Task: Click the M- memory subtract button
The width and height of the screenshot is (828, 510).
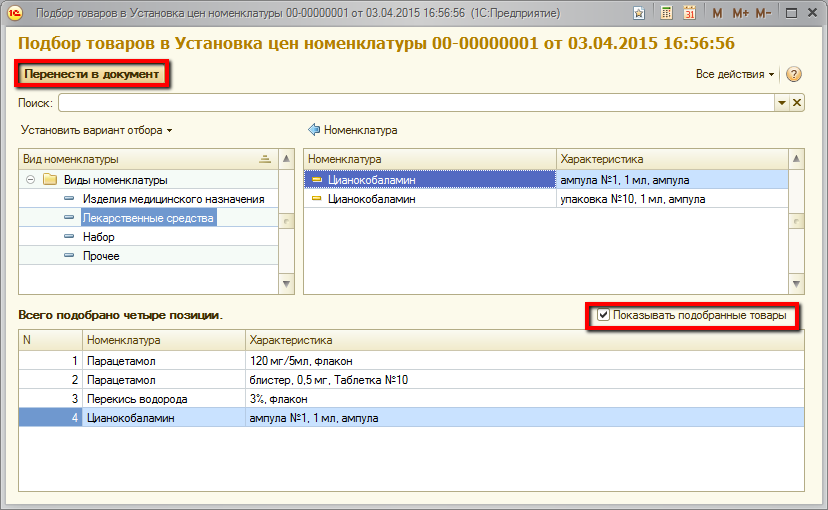Action: [x=764, y=13]
